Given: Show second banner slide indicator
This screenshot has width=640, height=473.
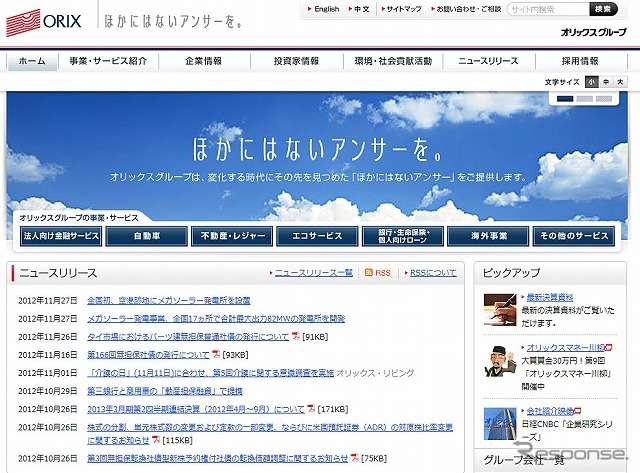Looking at the screenshot, I should click(584, 99).
